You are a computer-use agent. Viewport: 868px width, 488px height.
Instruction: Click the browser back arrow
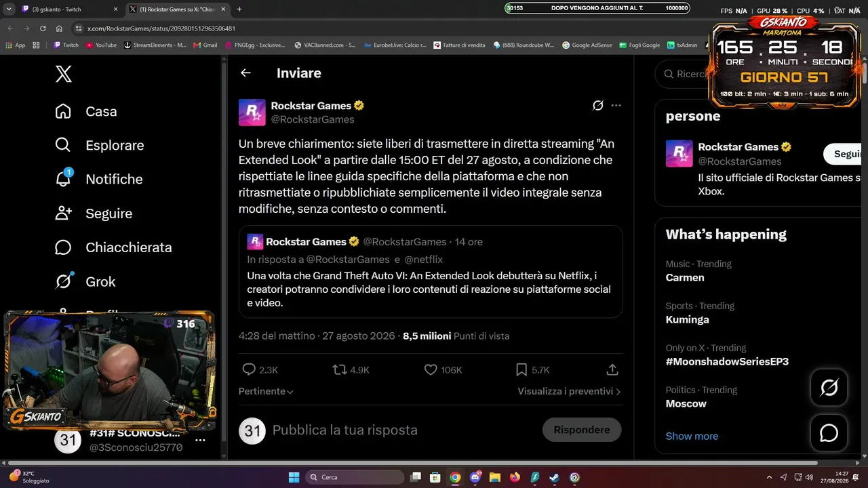10,28
